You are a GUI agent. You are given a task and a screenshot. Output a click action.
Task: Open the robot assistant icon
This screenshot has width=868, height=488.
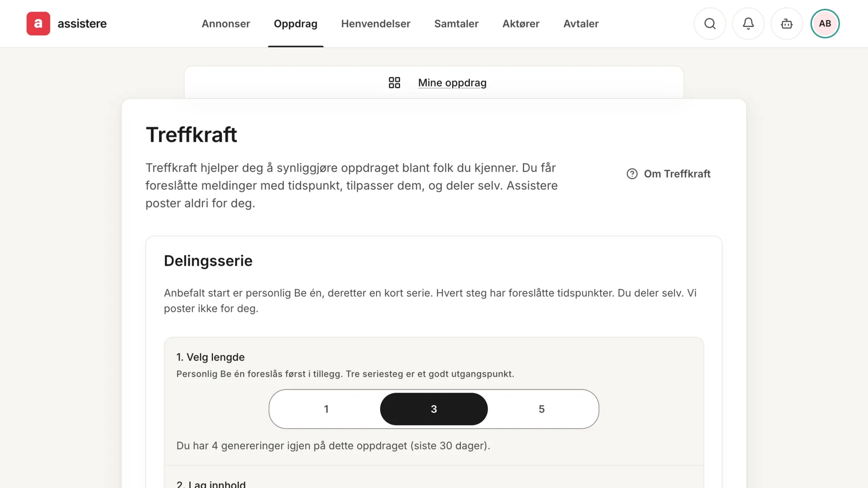787,23
